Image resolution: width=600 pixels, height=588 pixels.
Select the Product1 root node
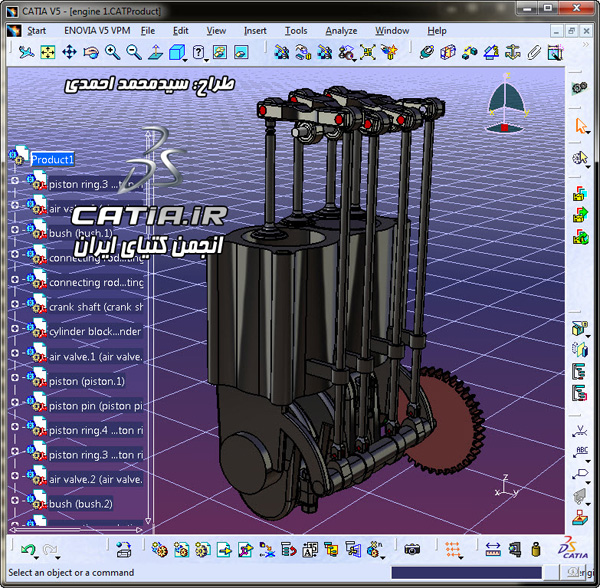tap(52, 159)
